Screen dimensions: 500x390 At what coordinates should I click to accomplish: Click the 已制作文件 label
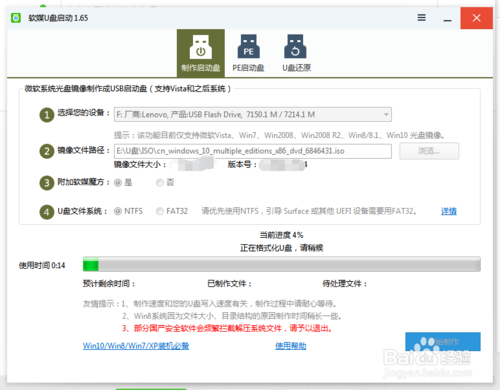229,284
